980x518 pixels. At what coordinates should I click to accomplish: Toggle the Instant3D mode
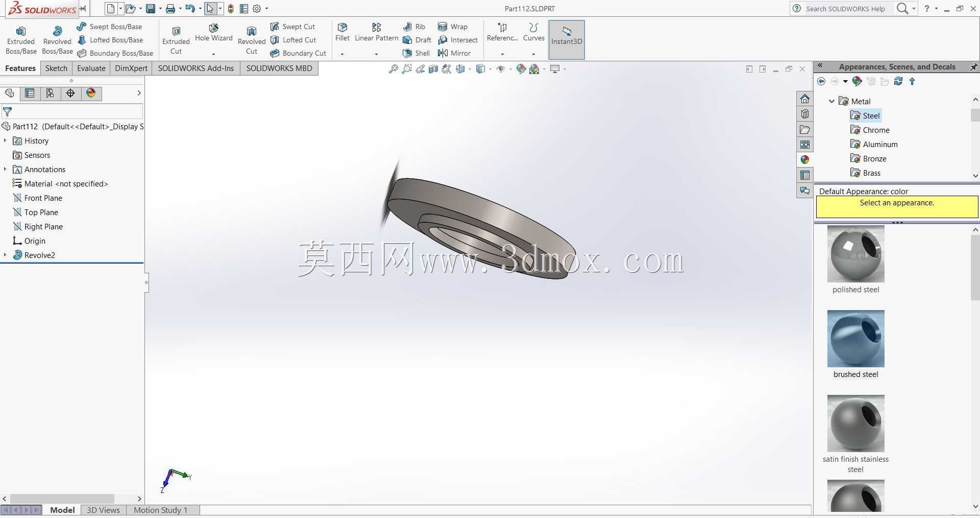tap(567, 40)
